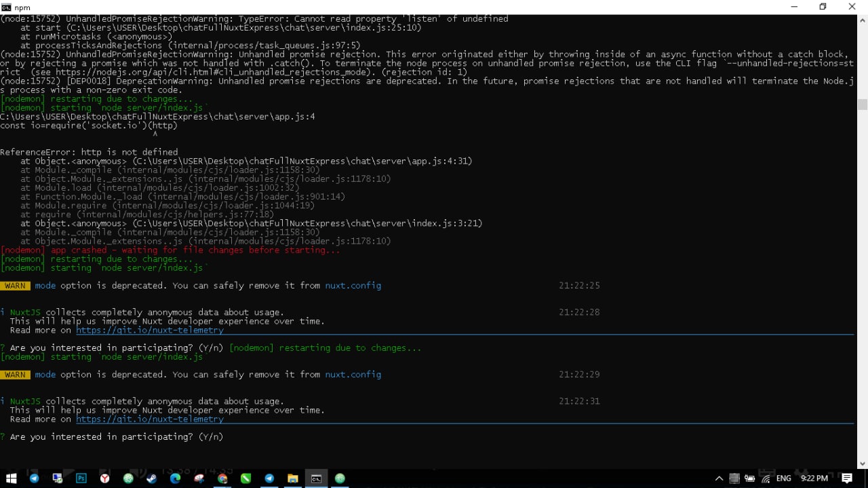The width and height of the screenshot is (868, 488).
Task: Open the nuxt-telemetry link under the 21:22:31 message
Action: click(150, 419)
